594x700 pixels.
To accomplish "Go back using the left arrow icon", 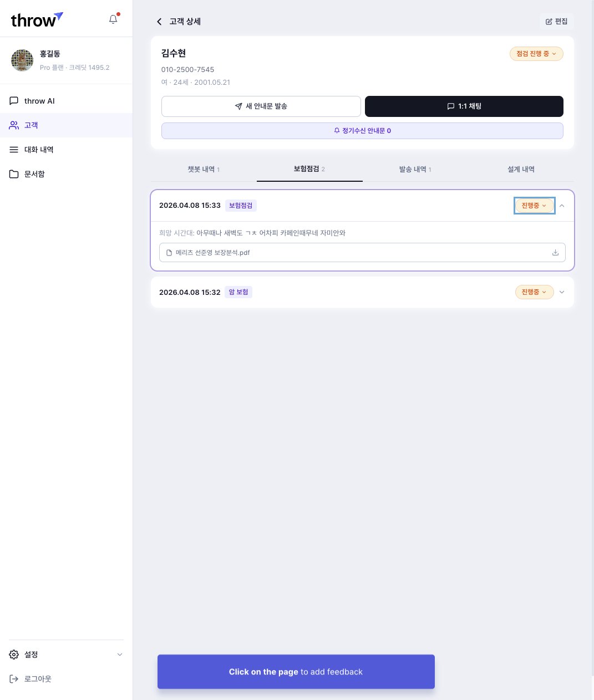I will pyautogui.click(x=159, y=22).
